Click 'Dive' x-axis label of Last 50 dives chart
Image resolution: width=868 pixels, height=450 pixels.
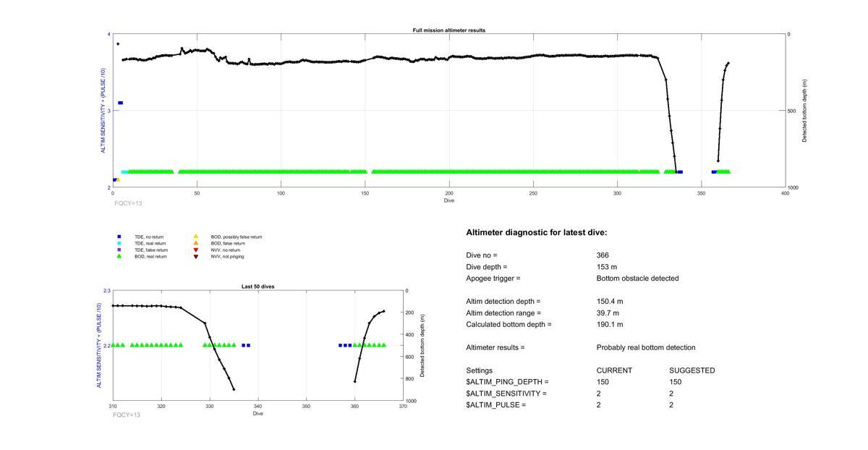(x=258, y=413)
